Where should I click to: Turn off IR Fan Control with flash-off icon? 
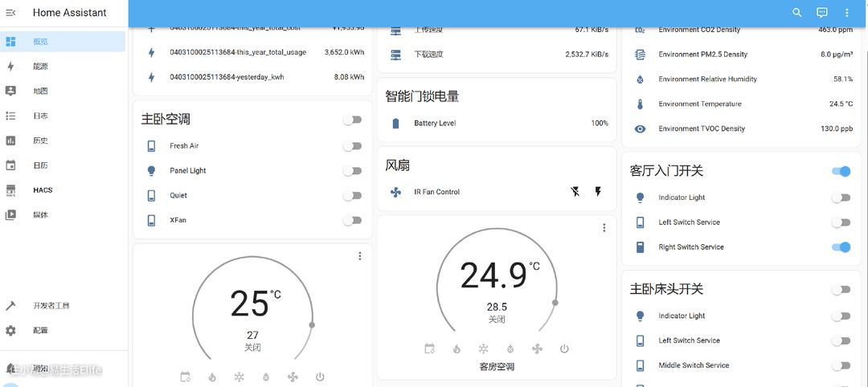pos(574,192)
